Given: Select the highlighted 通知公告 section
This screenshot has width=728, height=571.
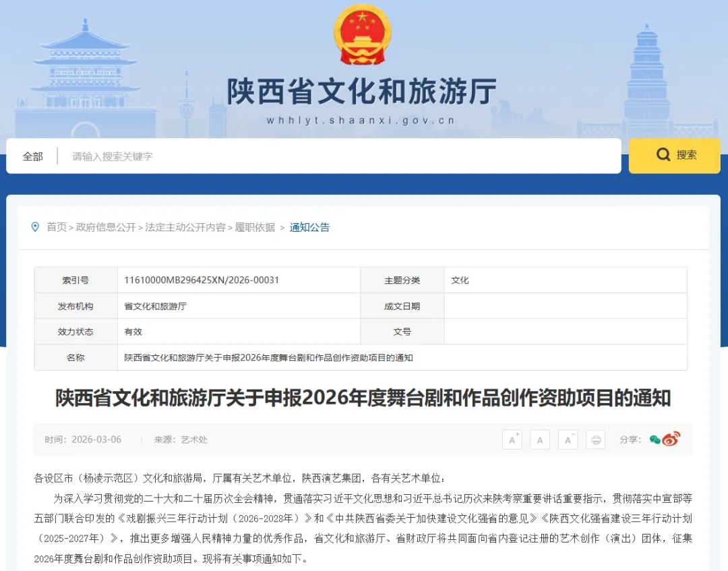Looking at the screenshot, I should [309, 228].
